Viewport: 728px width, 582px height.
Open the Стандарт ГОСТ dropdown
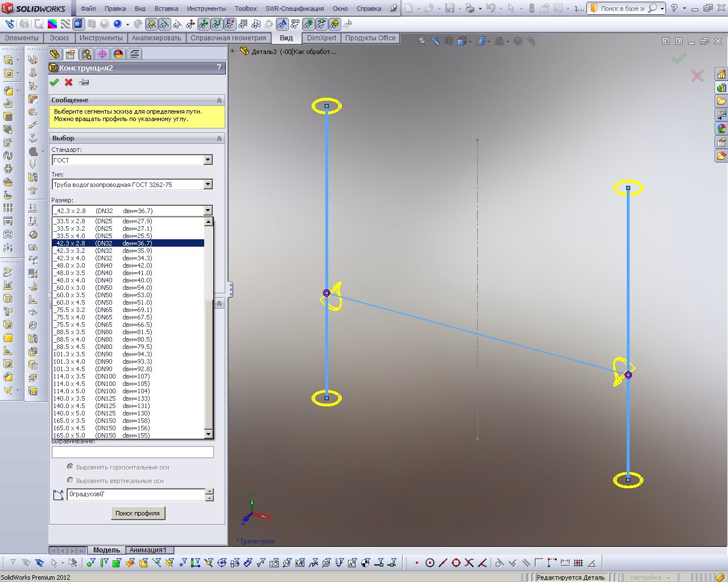click(208, 160)
